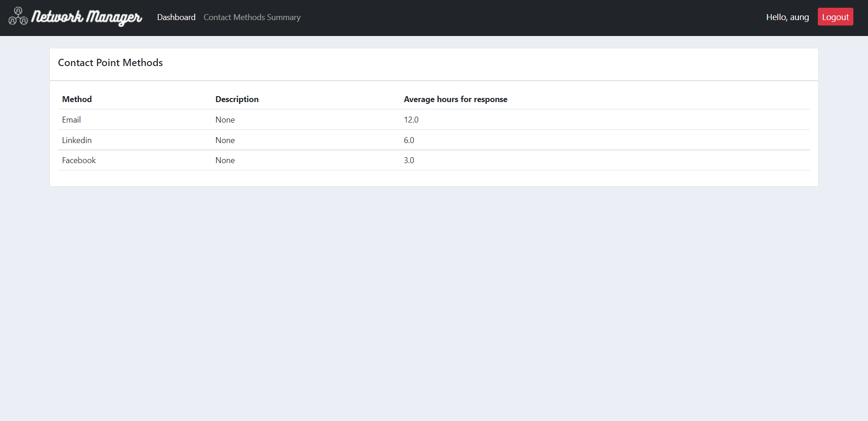The image size is (868, 421).
Task: Select the None description in Linkedin row
Action: 225,140
